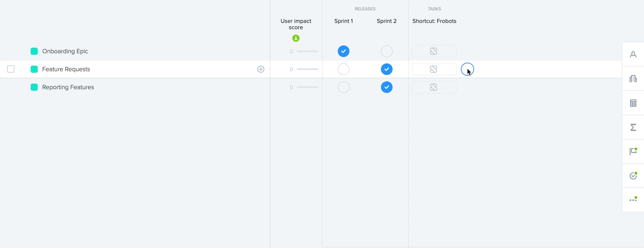Viewport: 644px width, 248px height.
Task: Click the Sprint 2 column header
Action: [387, 21]
